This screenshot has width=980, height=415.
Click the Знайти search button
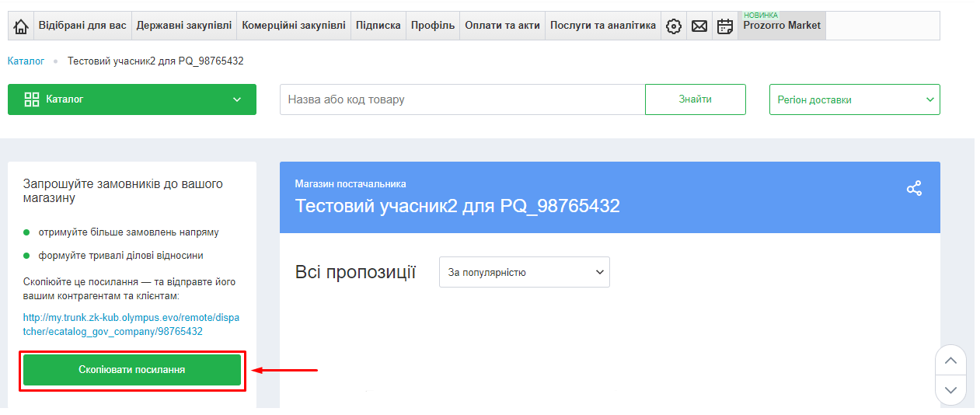point(695,99)
